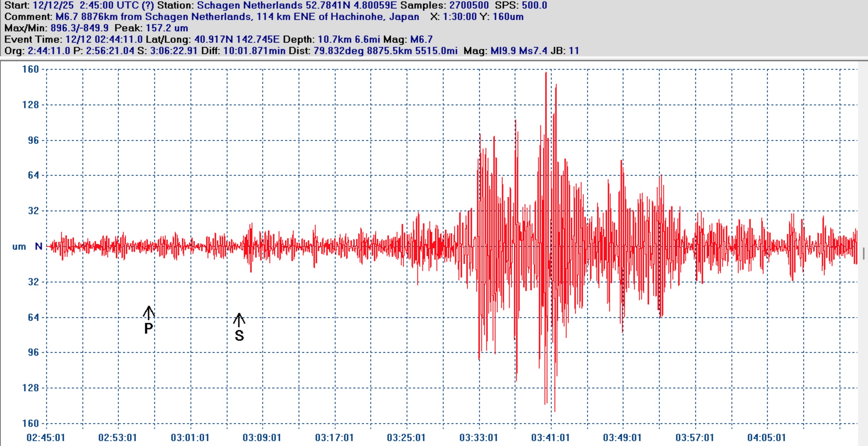Click the N channel label left of trace
This screenshot has width=868, height=446.
point(38,246)
